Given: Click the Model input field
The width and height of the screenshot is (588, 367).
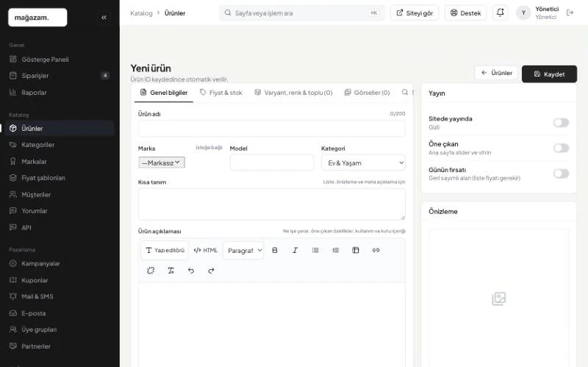Looking at the screenshot, I should click(x=271, y=163).
